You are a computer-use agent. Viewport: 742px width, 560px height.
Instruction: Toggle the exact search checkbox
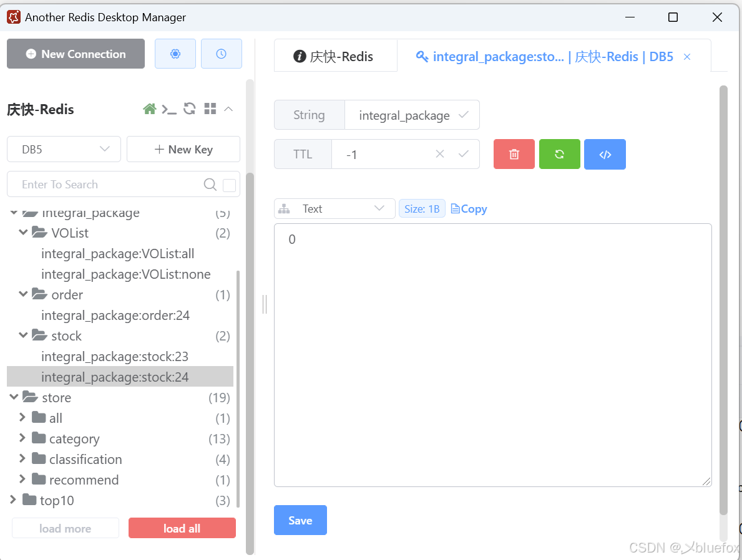[x=229, y=185]
